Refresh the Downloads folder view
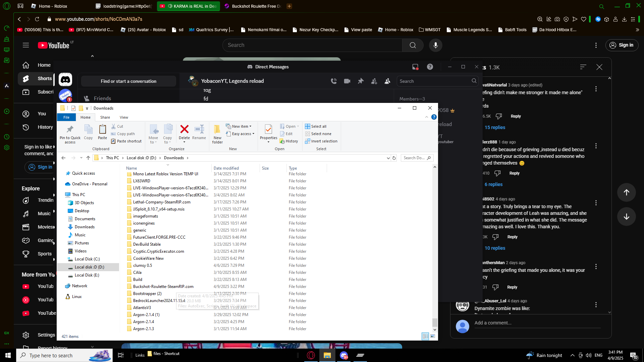644x362 pixels. tap(394, 158)
